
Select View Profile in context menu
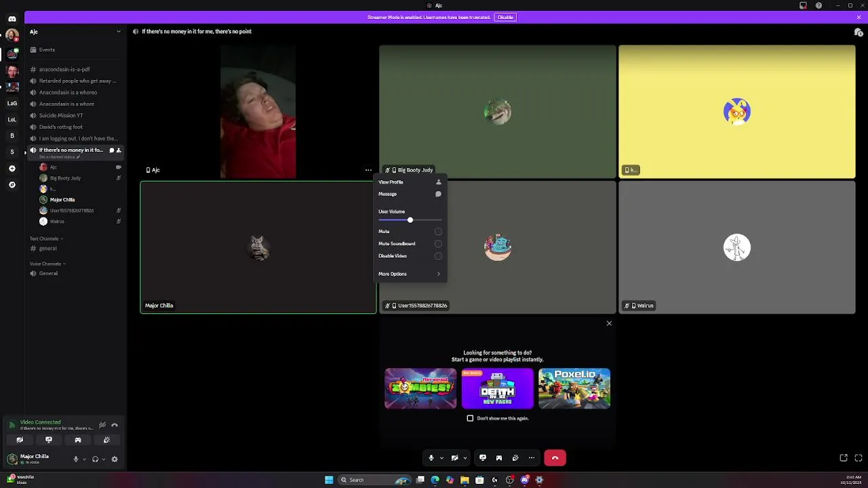[410, 182]
